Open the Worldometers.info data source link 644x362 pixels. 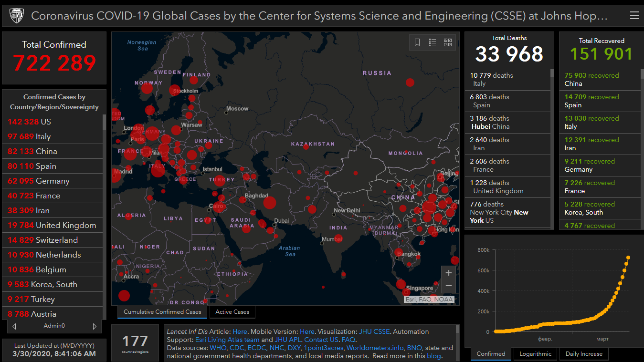point(375,348)
